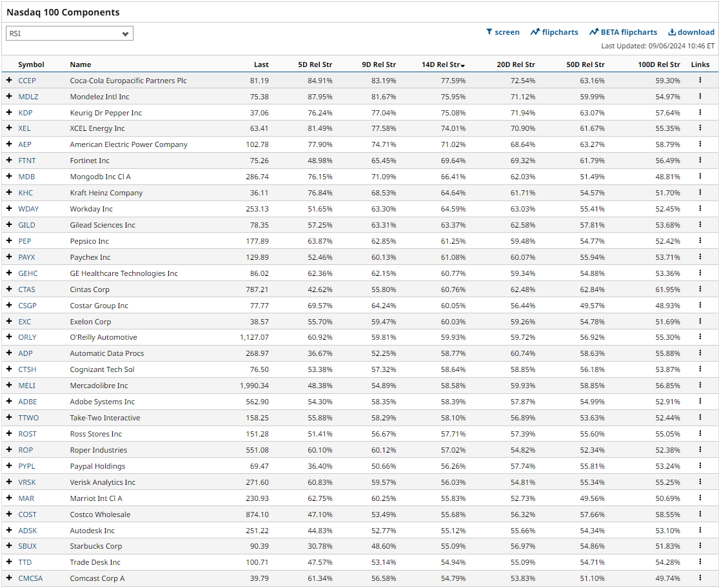This screenshot has width=719, height=588.
Task: Expand the KDP row details
Action: pyautogui.click(x=9, y=112)
